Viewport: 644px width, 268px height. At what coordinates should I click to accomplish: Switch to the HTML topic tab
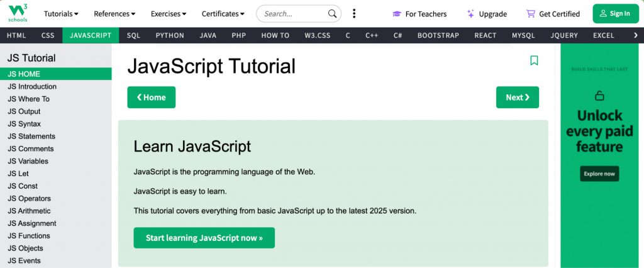tap(16, 35)
